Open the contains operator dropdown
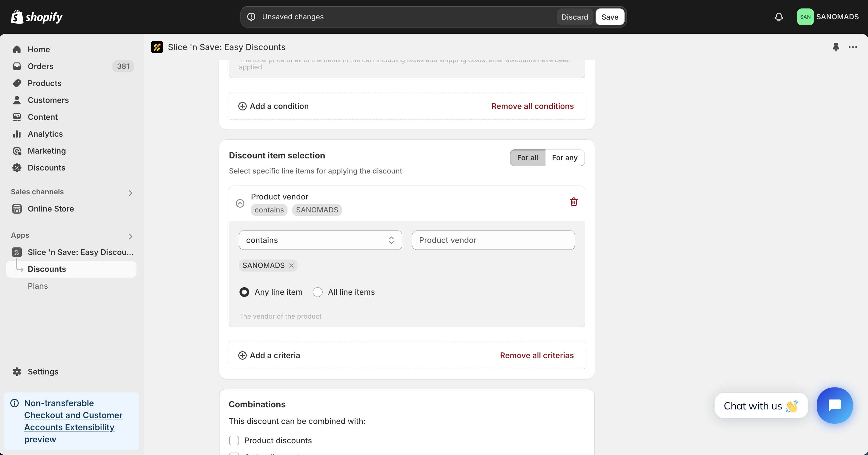 (320, 240)
